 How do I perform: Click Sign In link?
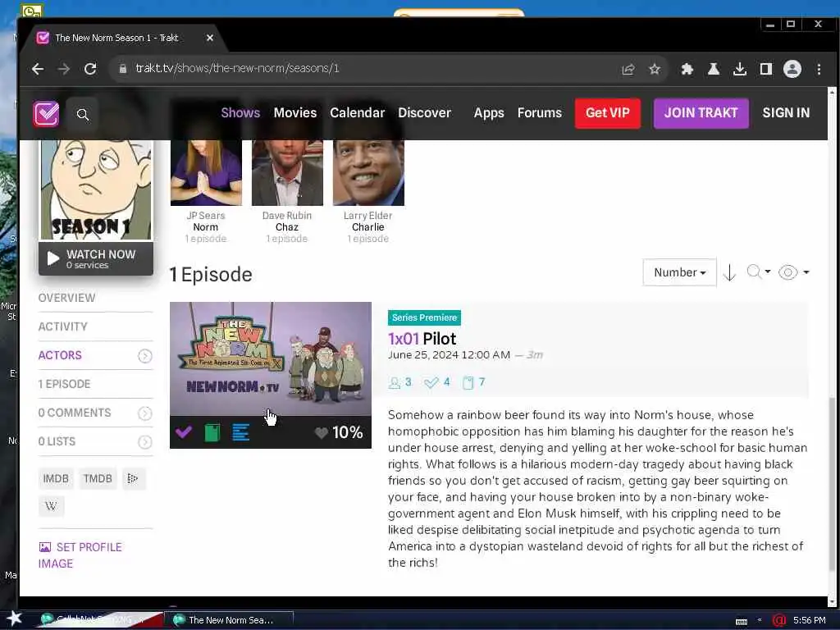[786, 113]
